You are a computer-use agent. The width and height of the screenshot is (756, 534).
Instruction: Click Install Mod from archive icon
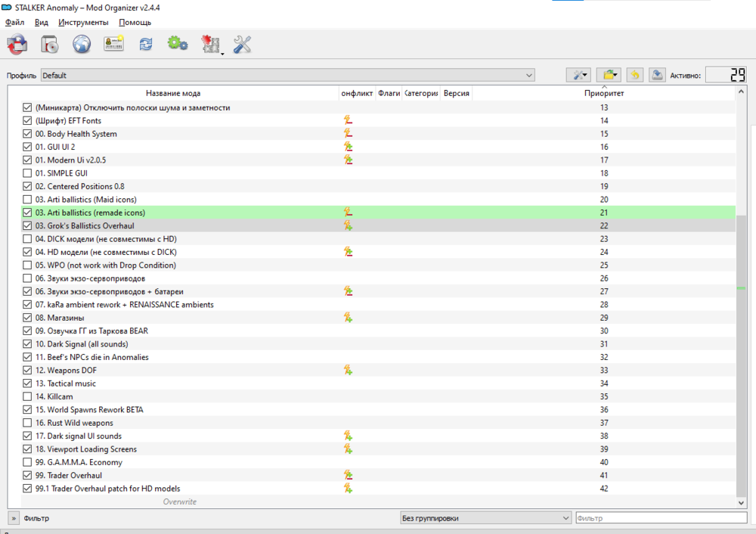tap(50, 45)
